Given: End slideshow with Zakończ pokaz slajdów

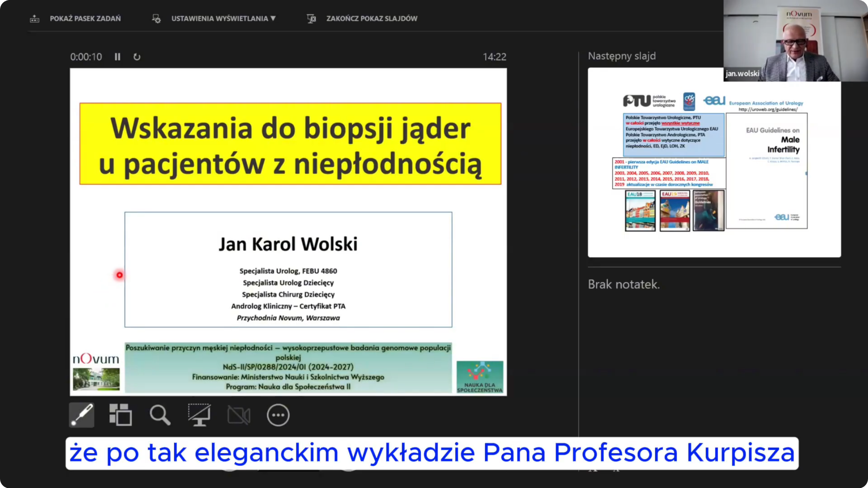Looking at the screenshot, I should [x=371, y=18].
